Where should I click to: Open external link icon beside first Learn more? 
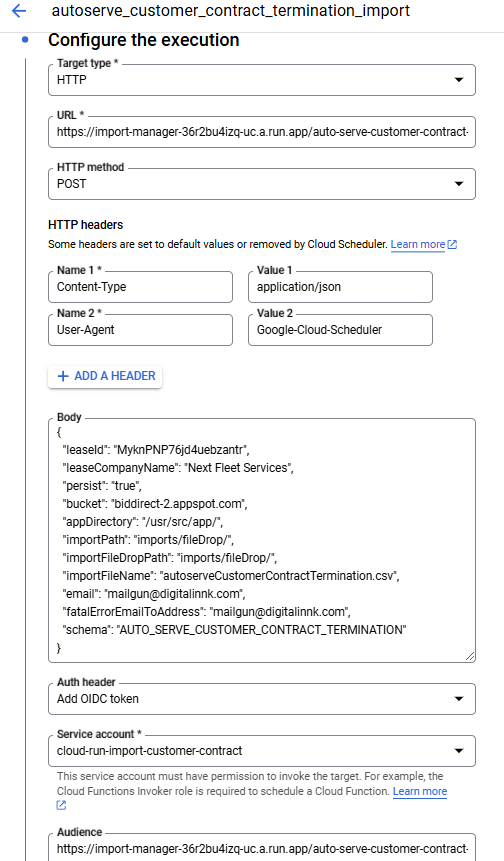coord(452,245)
